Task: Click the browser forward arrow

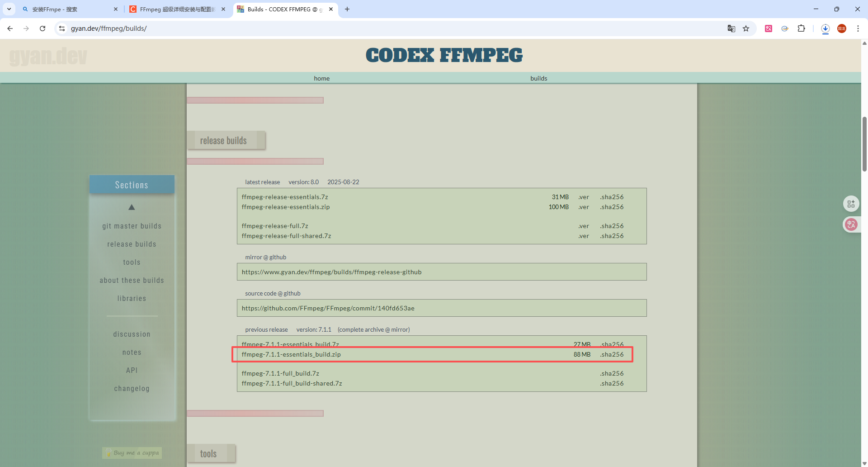Action: point(26,29)
